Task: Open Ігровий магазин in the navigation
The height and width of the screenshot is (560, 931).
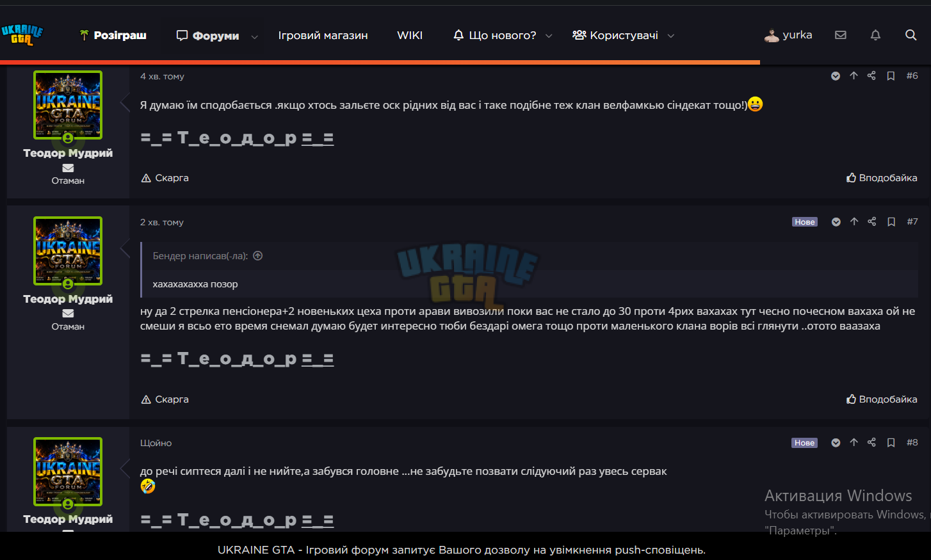Action: [323, 35]
